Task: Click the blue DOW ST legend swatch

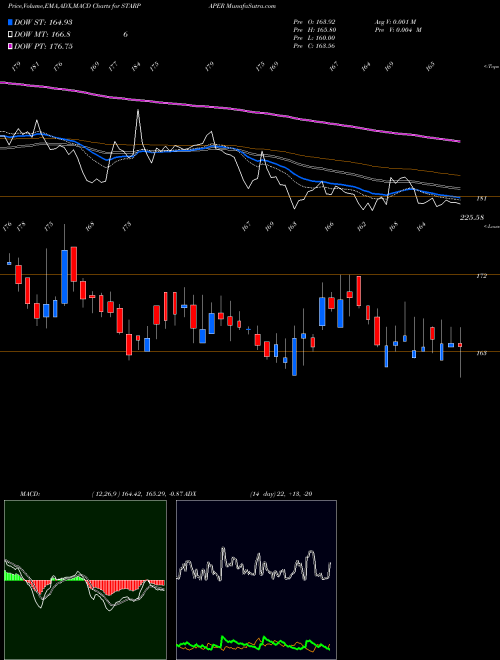Action: tap(10, 22)
